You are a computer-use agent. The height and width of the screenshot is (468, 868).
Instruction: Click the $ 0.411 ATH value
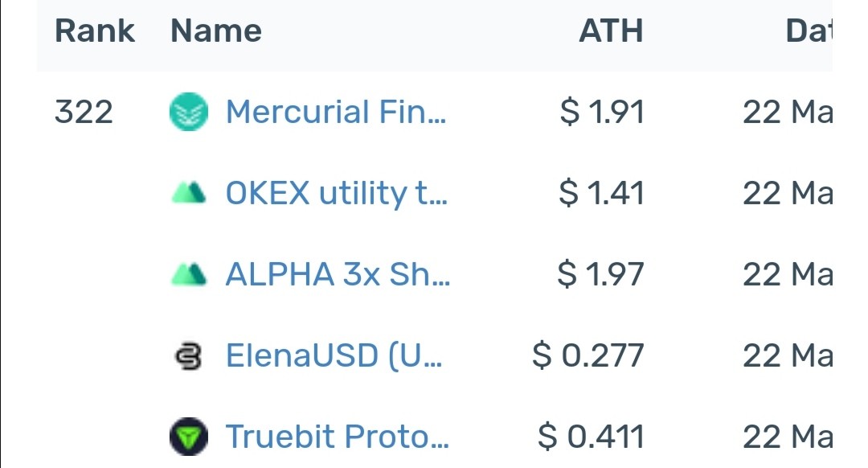592,437
